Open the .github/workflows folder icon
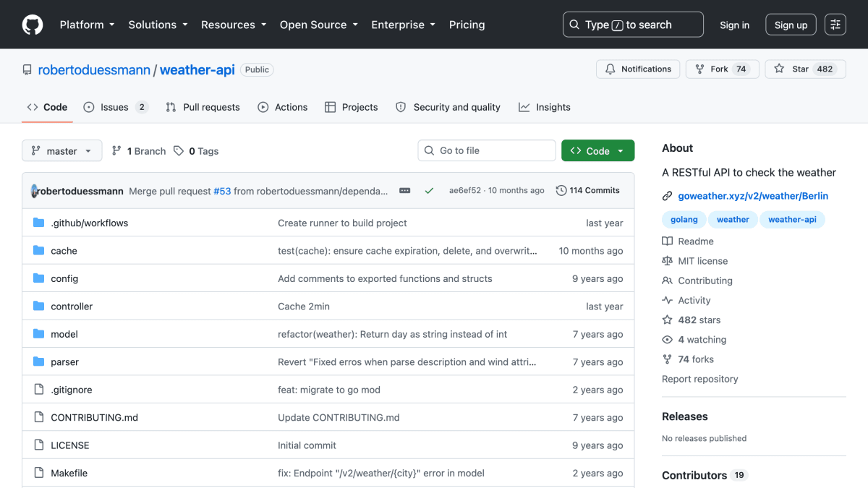Screen dimensions: 868x488 click(39, 223)
